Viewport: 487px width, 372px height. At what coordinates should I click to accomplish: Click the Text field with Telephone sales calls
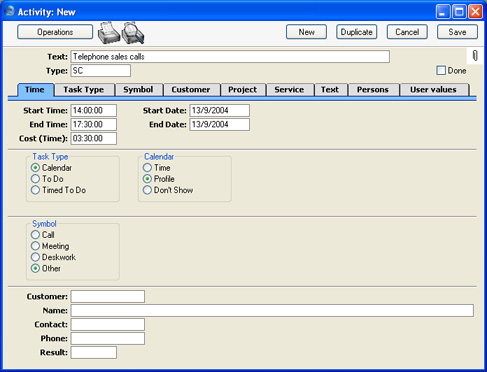pyautogui.click(x=230, y=57)
